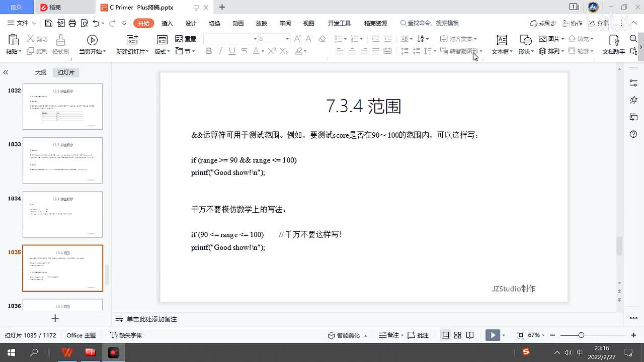Open the font size dropdown
The height and width of the screenshot is (362, 644).
287,39
